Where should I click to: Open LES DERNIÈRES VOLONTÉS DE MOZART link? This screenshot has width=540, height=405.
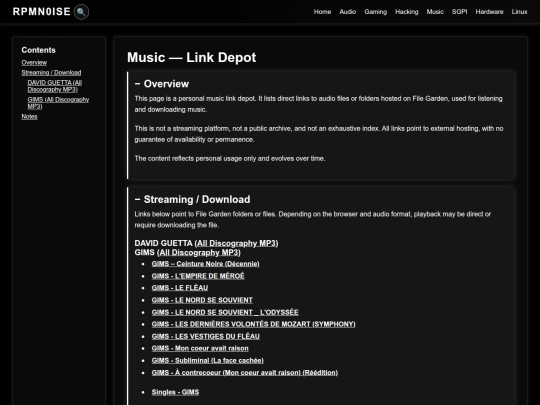tap(253, 324)
